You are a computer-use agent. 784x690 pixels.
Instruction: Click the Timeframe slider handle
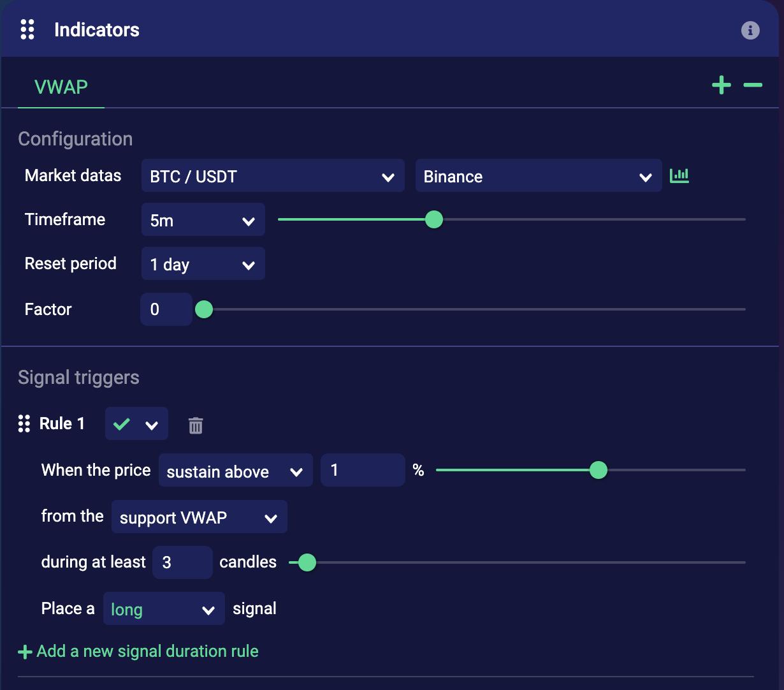coord(434,219)
